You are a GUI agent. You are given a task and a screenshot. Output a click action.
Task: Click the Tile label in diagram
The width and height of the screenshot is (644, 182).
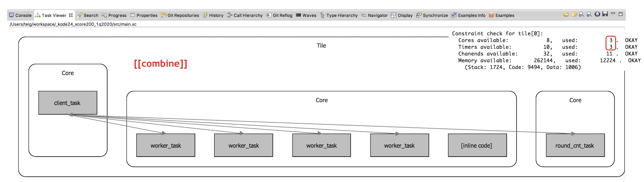tap(321, 46)
